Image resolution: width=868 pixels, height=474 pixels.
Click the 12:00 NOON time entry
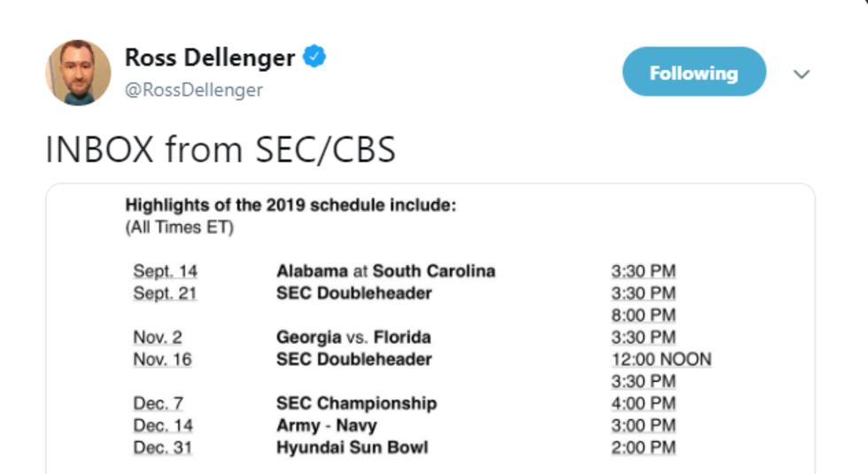[x=661, y=360]
